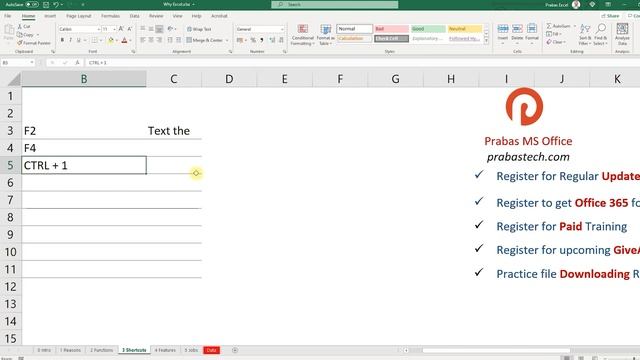Toggle Italic formatting
Screen dimensions: 640x360
[x=70, y=40]
